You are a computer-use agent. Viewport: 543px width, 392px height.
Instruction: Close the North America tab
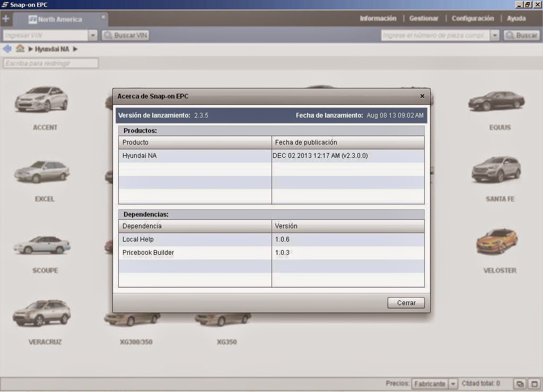(x=103, y=16)
